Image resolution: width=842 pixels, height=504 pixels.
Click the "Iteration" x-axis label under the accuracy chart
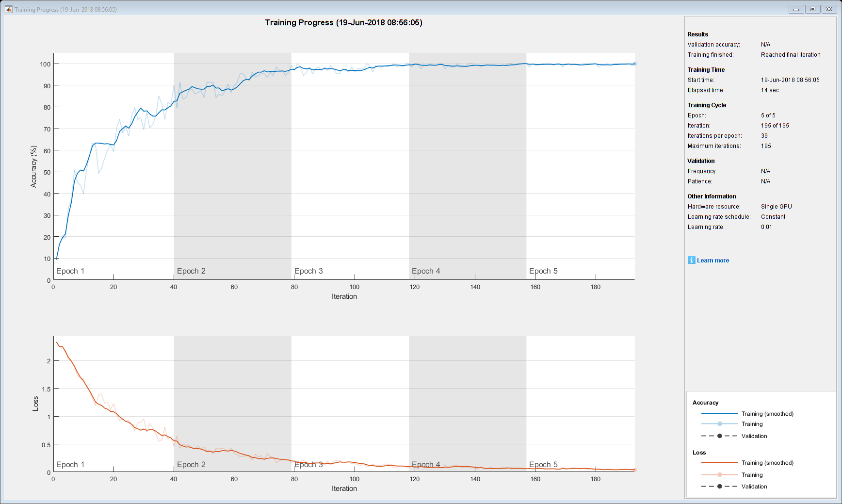click(x=344, y=296)
